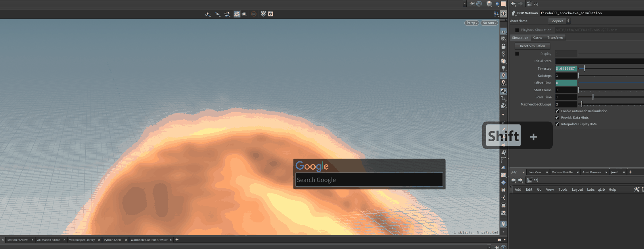Open the Python Shell tab
The height and width of the screenshot is (249, 644).
coord(112,239)
